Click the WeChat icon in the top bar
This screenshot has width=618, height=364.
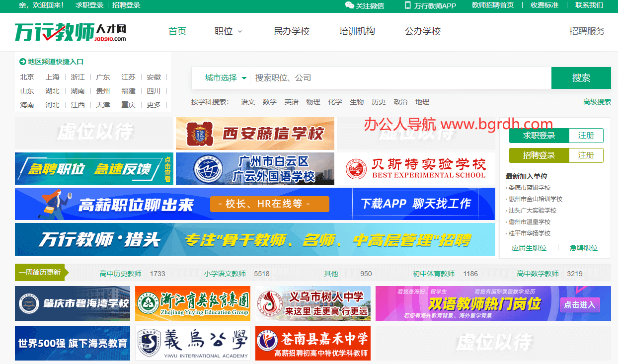click(x=350, y=5)
